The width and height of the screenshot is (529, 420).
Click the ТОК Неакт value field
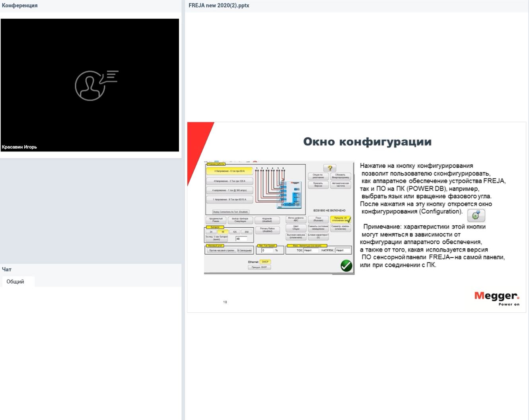coord(310,250)
